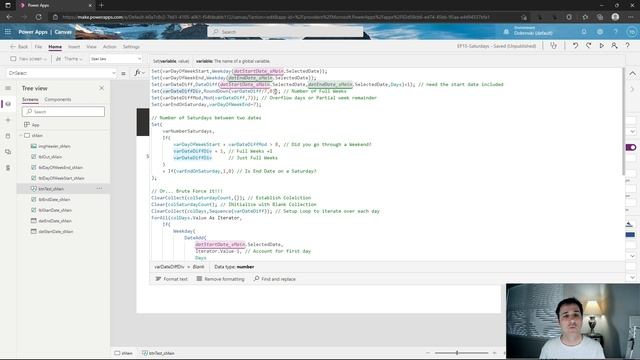Open the Advanced tools rail icon

pos(8,168)
